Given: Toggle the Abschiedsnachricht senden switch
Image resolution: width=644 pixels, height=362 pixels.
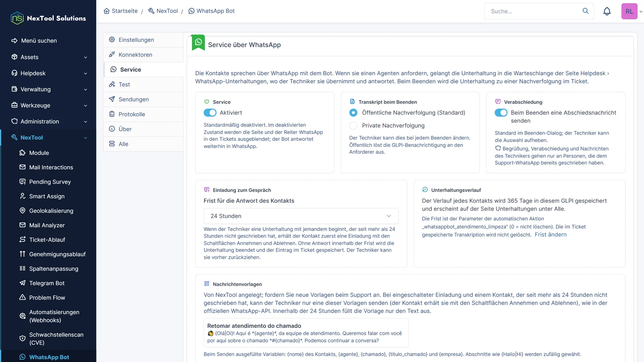Looking at the screenshot, I should [501, 113].
